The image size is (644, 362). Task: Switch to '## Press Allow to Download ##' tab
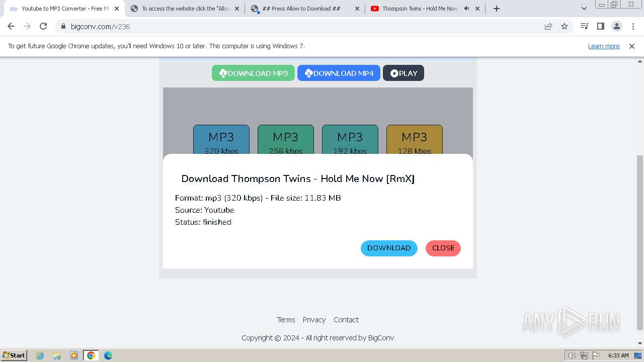305,9
